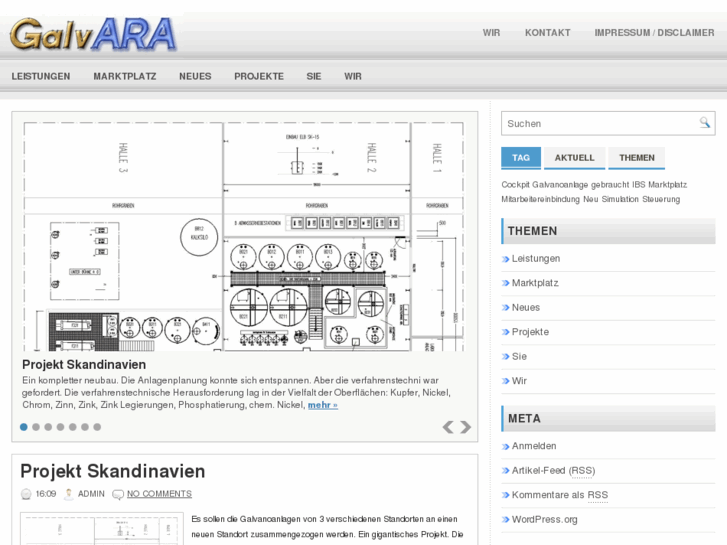Open Wir in Themen sidebar list
727x545 pixels.
(x=519, y=381)
